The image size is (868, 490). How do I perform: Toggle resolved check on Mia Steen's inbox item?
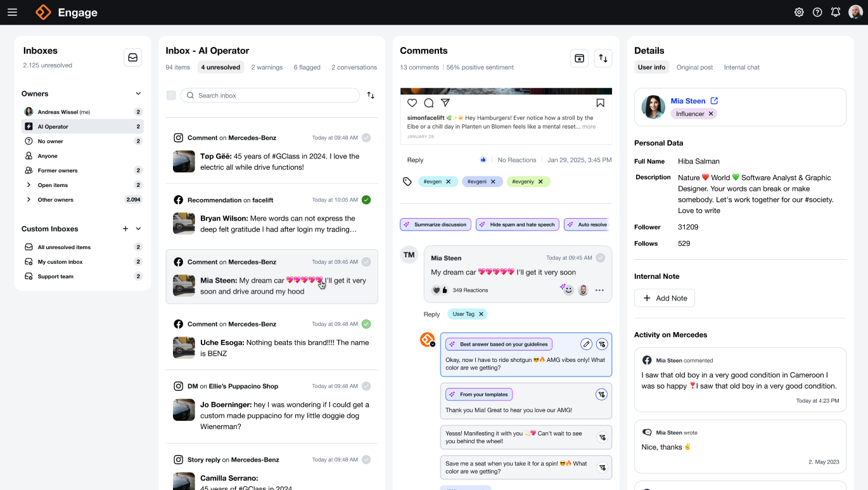click(366, 262)
